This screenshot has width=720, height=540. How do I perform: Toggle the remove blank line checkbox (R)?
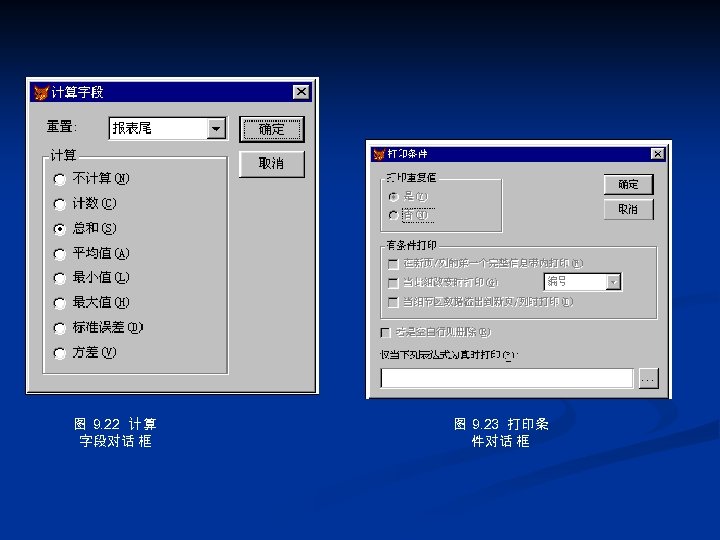pos(386,332)
